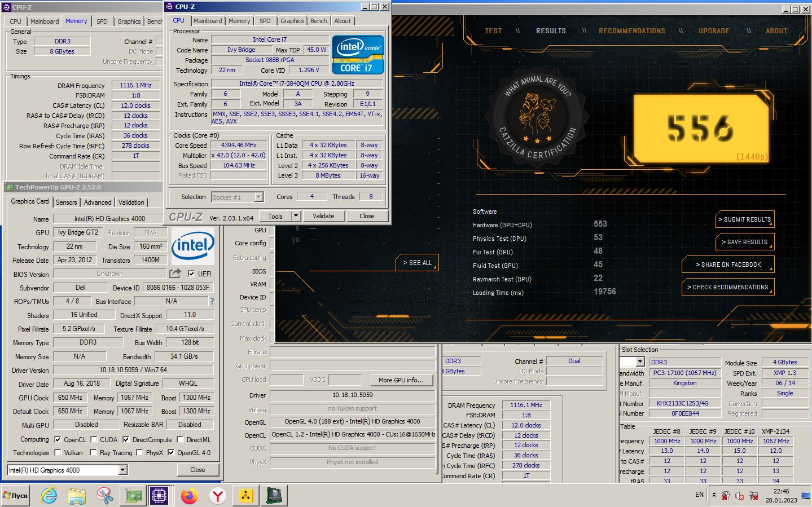This screenshot has width=812, height=507.
Task: Toggle the OpenGL 4.0 checkbox
Action: [171, 452]
